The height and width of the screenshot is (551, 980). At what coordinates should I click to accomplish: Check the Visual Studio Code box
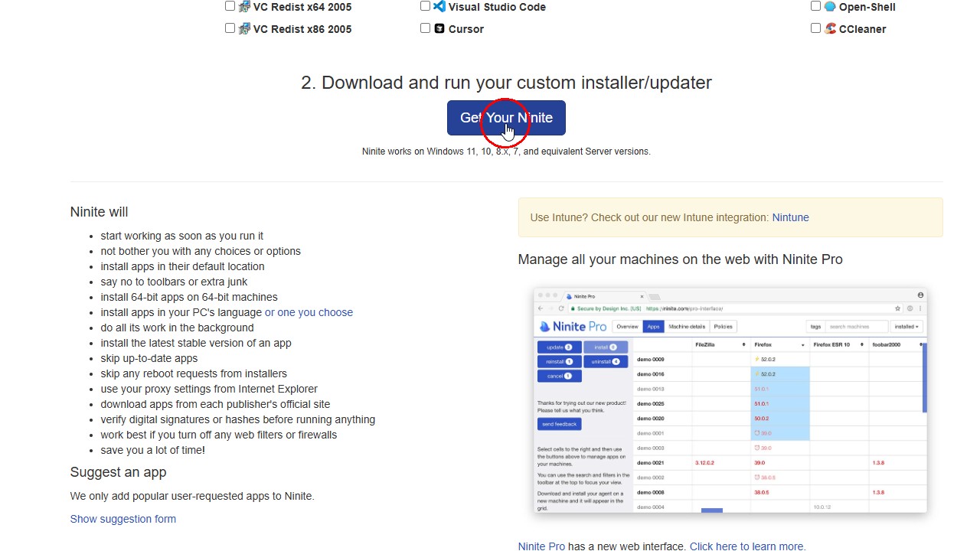tap(425, 6)
